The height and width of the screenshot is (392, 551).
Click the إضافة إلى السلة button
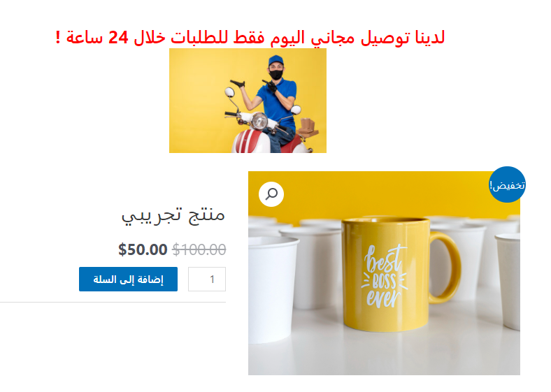(x=128, y=280)
